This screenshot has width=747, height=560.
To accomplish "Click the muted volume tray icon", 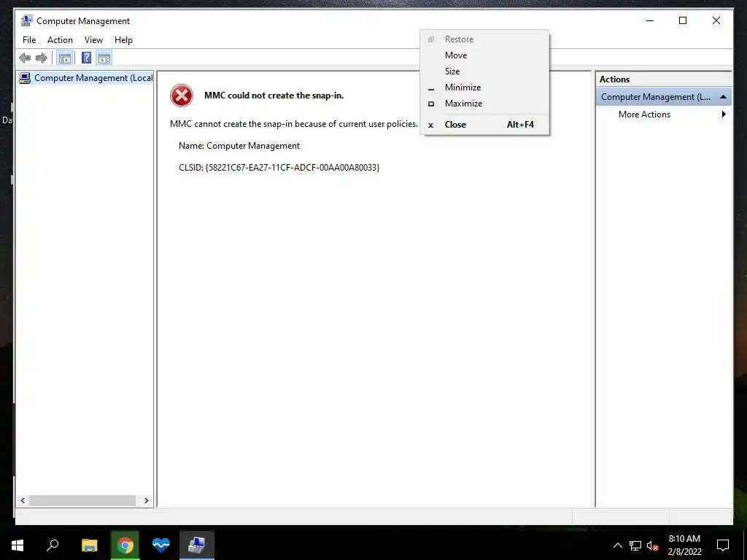I will 652,545.
